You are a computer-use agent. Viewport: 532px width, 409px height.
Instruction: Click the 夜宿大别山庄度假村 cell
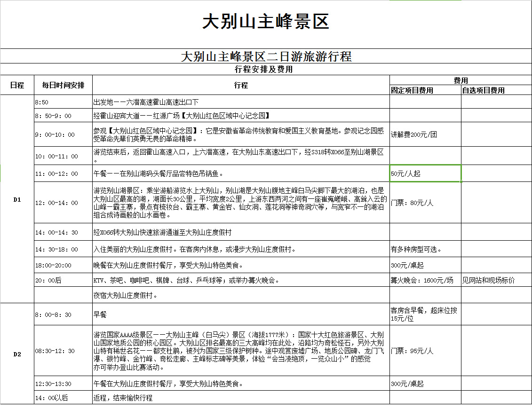241,295
